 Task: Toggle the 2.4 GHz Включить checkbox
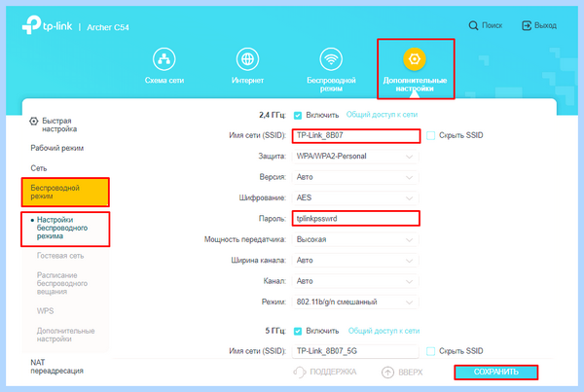point(298,116)
